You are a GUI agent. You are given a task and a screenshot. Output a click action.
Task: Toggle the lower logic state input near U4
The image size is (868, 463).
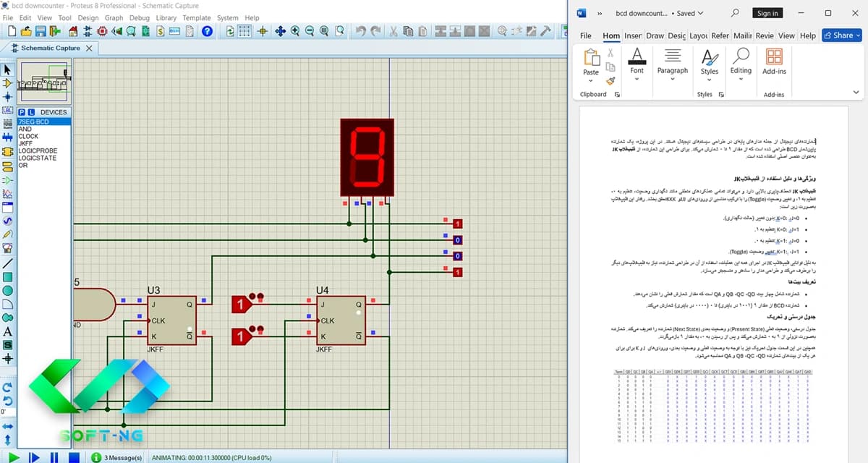click(242, 336)
